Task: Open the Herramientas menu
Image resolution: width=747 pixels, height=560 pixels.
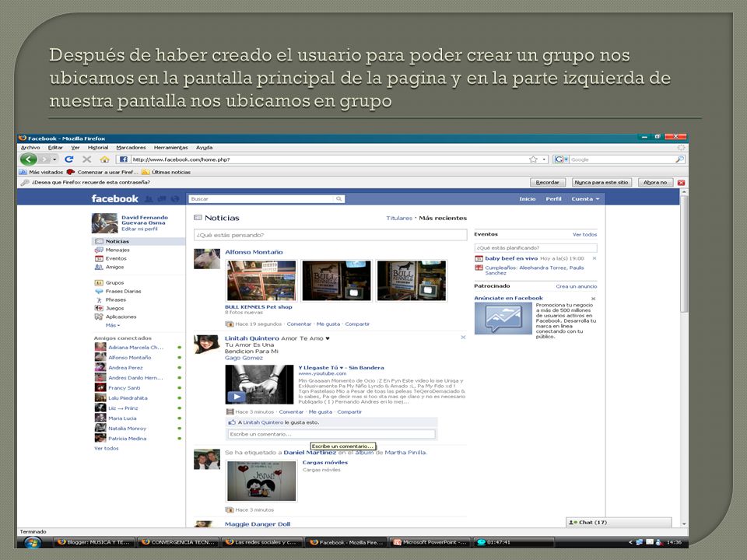Action: [x=170, y=148]
